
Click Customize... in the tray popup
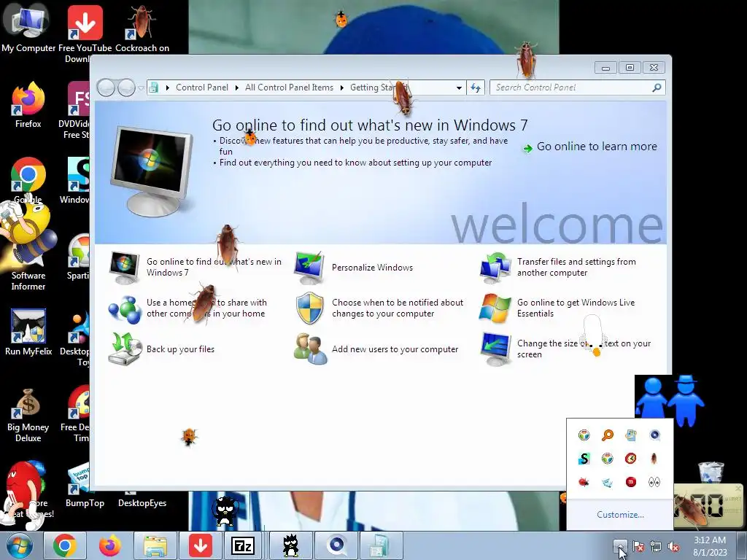pyautogui.click(x=620, y=515)
